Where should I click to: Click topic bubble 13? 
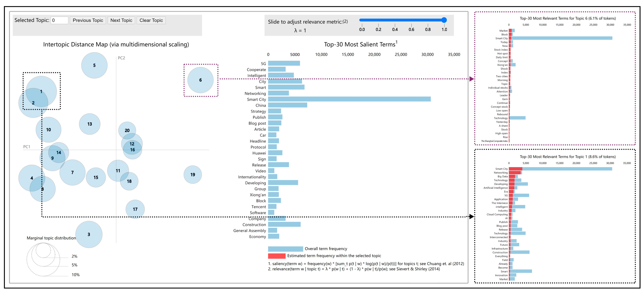click(89, 124)
